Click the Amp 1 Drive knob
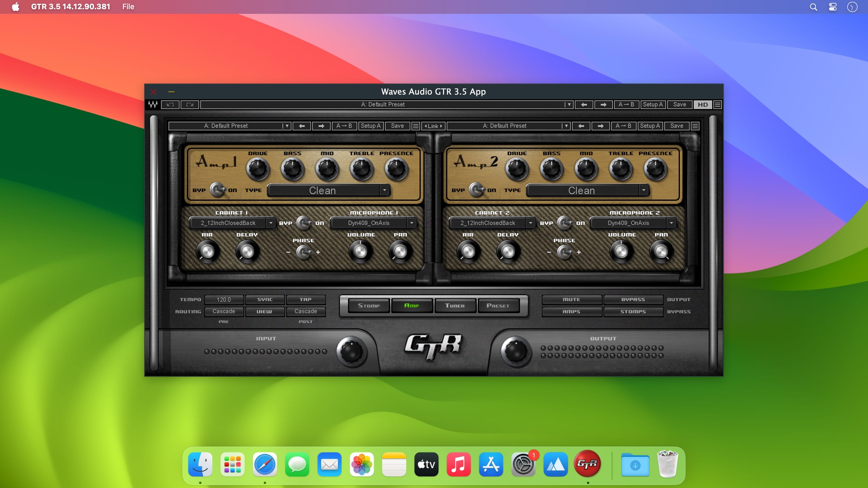 click(258, 169)
